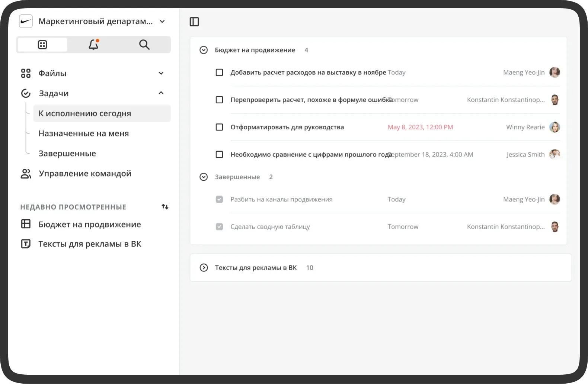Expand the Файлы section chevron

(x=161, y=73)
